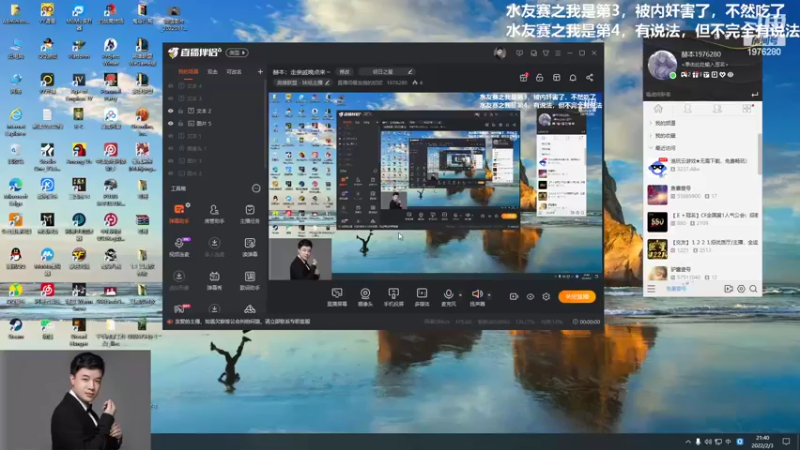Viewport: 800px width, 450px height.
Task: Click the unlock padlock icon above preview
Action: tap(539, 78)
